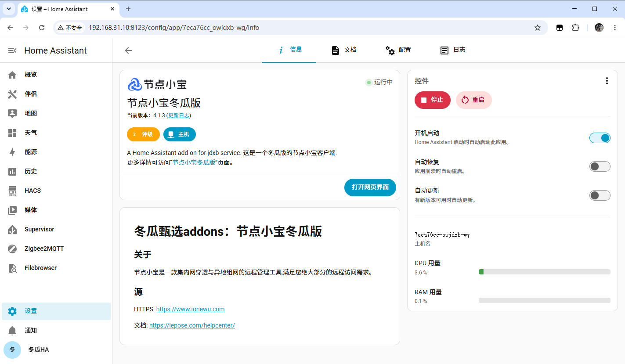The width and height of the screenshot is (625, 364).
Task: Click the RAM 用量 progress bar
Action: point(545,300)
